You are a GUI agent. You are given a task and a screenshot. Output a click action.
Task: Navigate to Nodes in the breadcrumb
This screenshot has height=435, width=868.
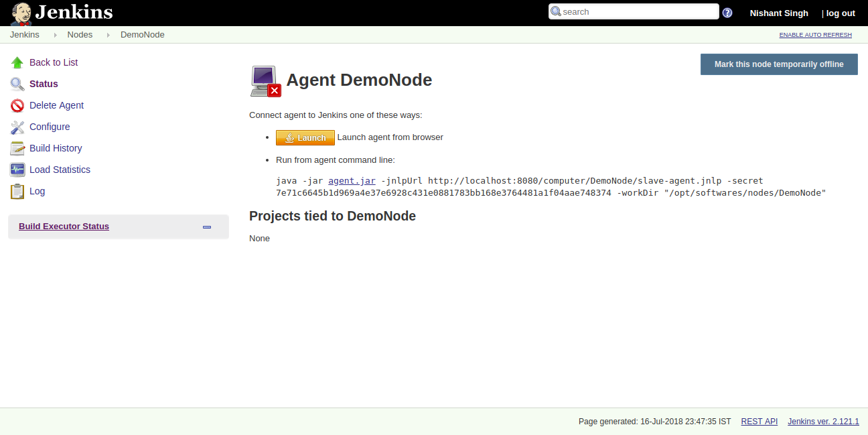pos(80,34)
